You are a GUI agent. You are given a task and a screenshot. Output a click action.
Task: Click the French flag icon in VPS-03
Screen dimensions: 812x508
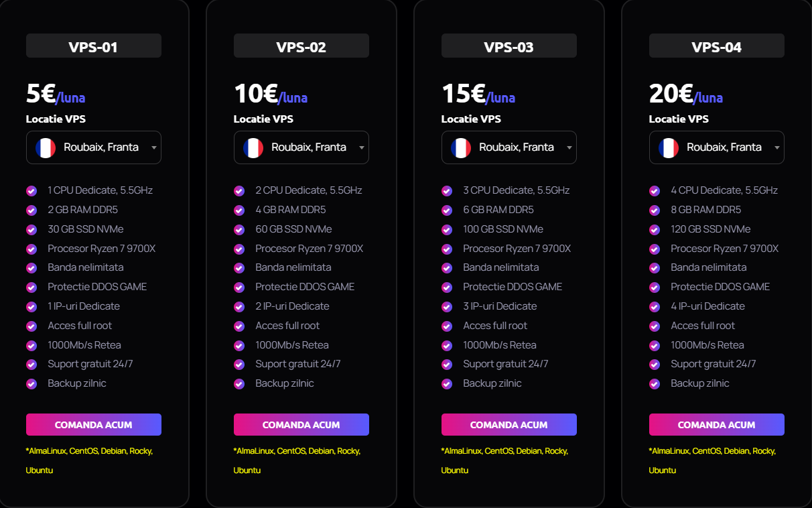tap(461, 147)
